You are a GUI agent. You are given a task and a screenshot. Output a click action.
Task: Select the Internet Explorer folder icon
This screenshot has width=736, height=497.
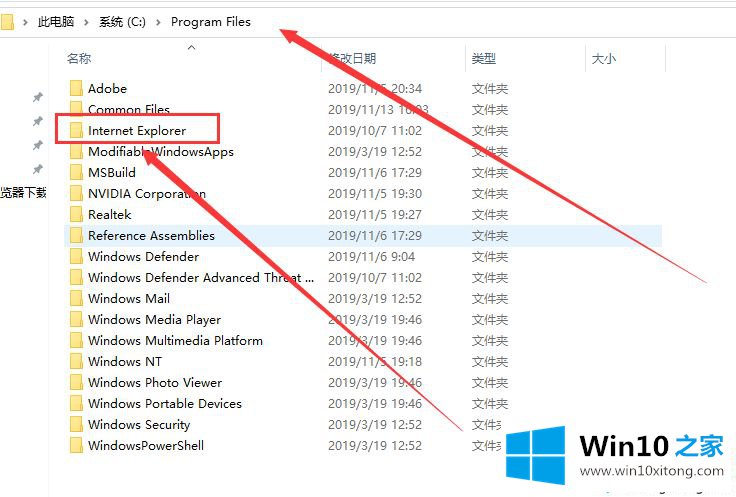point(76,130)
